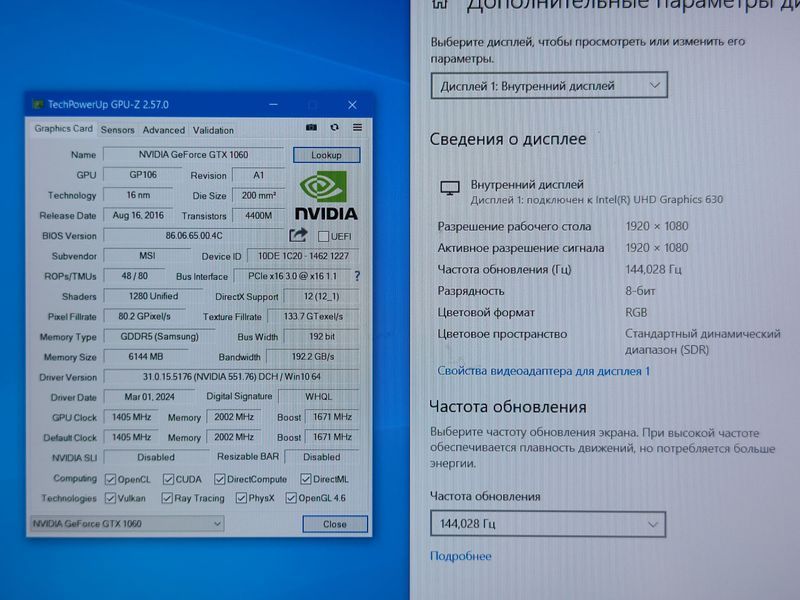Viewport: 800px width, 600px height.
Task: Click the ROPs/TMUs field 48 / 80
Action: pyautogui.click(x=134, y=276)
